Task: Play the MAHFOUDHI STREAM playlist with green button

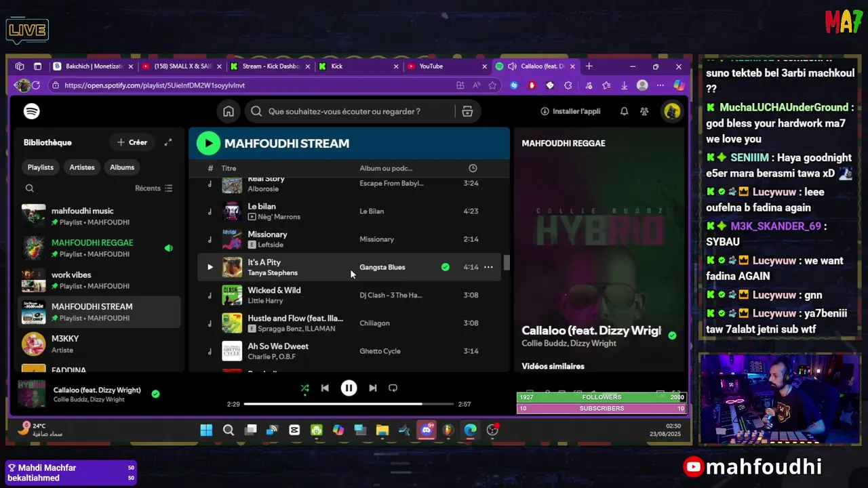Action: click(208, 143)
